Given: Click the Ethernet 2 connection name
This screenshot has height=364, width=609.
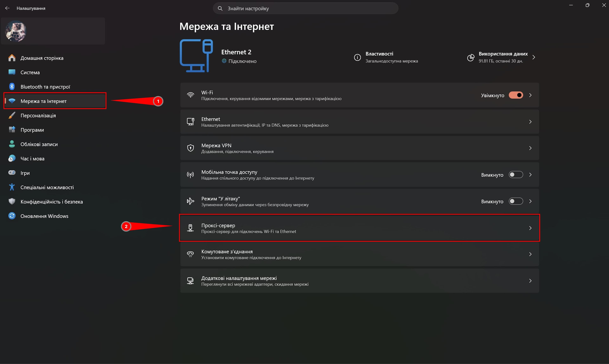Looking at the screenshot, I should pyautogui.click(x=236, y=52).
